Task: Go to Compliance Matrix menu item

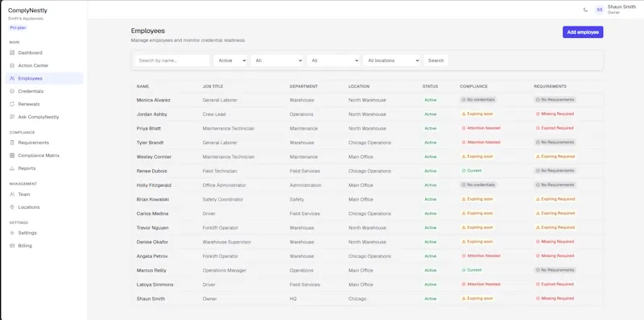Action: [x=44, y=156]
